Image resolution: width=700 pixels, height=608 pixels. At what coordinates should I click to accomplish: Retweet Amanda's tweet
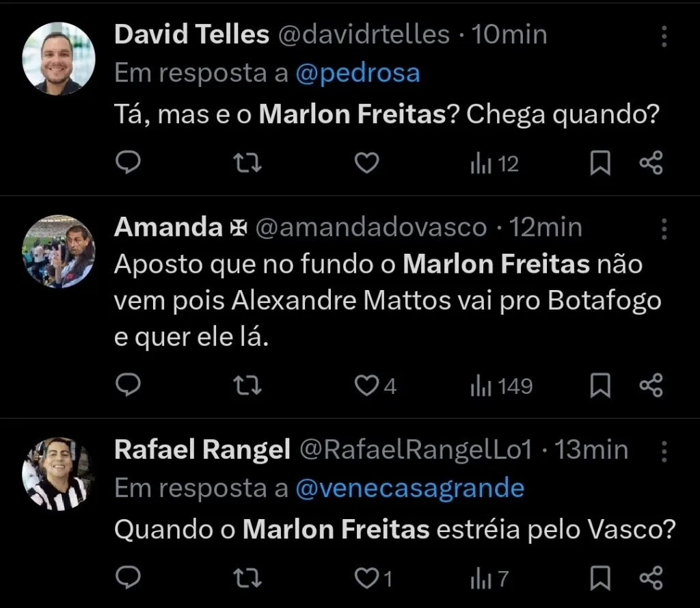[247, 384]
